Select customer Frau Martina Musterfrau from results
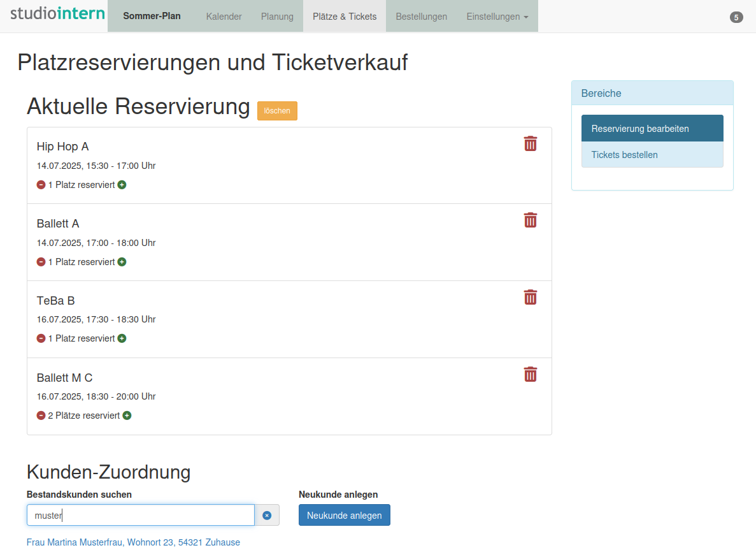 click(x=133, y=542)
